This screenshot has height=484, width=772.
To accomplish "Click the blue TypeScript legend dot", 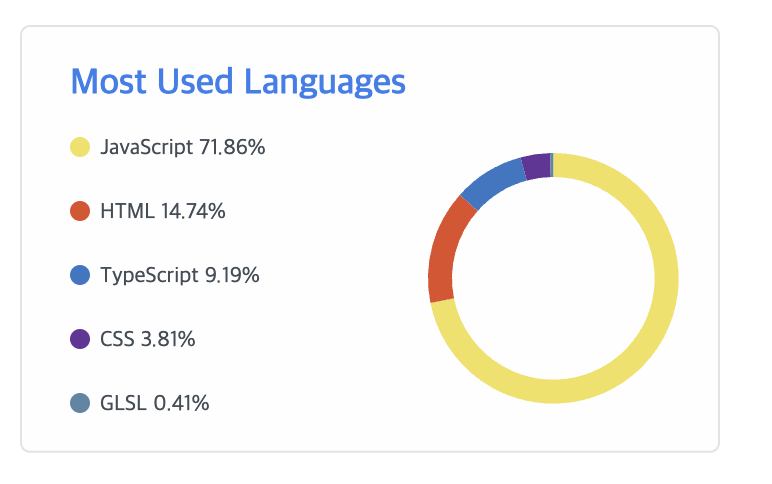I will [x=81, y=275].
